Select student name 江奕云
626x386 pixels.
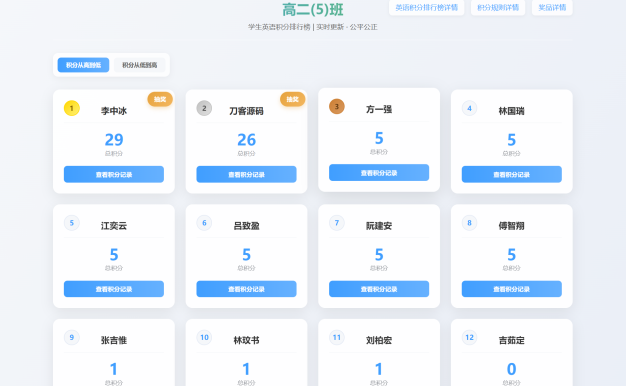(x=114, y=226)
